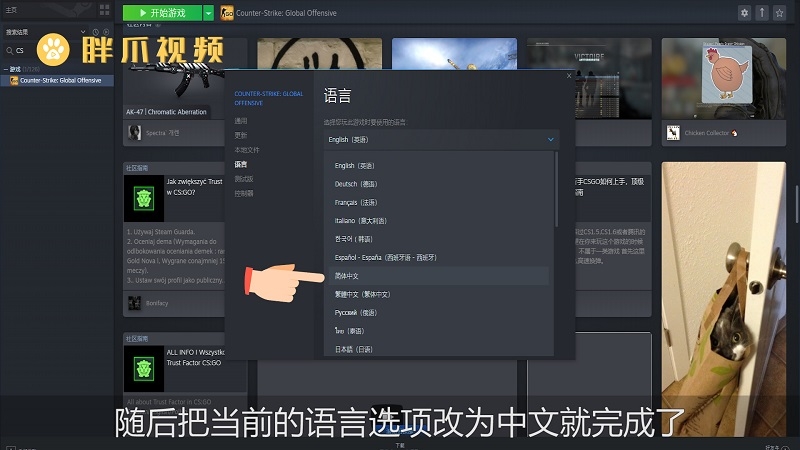Open the blue sky screenshot thumbnail
Image resolution: width=800 pixels, height=450 pixels.
click(x=454, y=54)
